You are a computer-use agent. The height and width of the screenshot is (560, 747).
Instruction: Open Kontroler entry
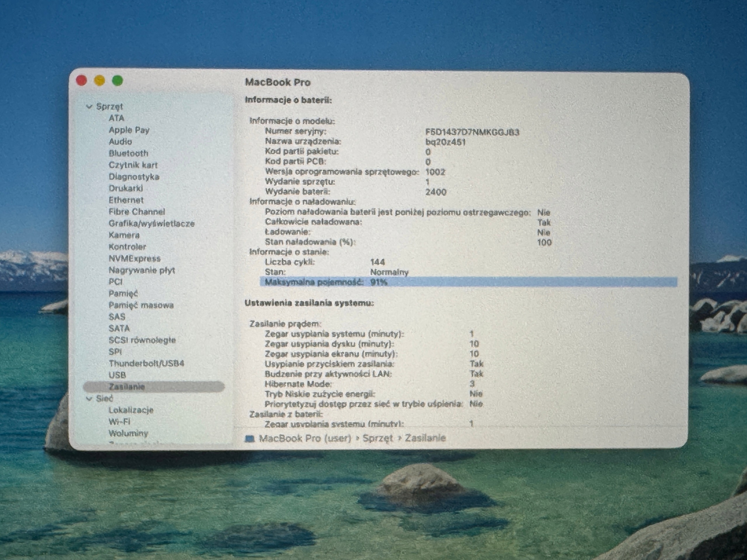[127, 247]
